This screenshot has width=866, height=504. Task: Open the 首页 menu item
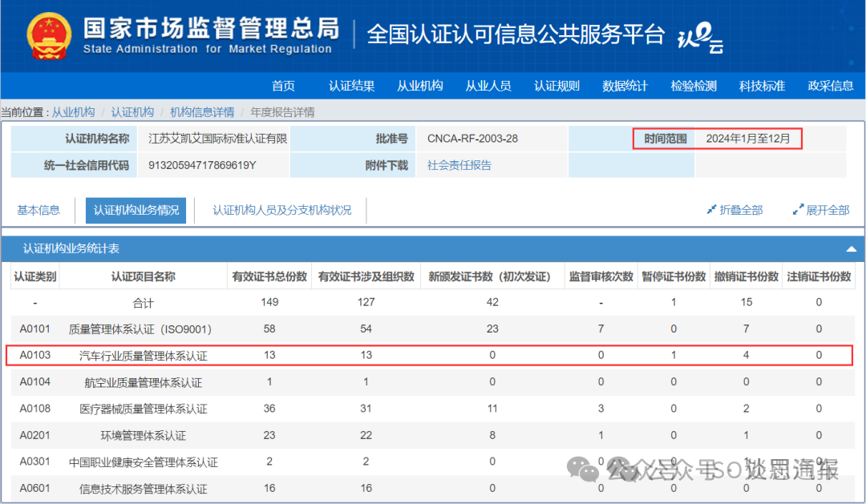(x=283, y=86)
